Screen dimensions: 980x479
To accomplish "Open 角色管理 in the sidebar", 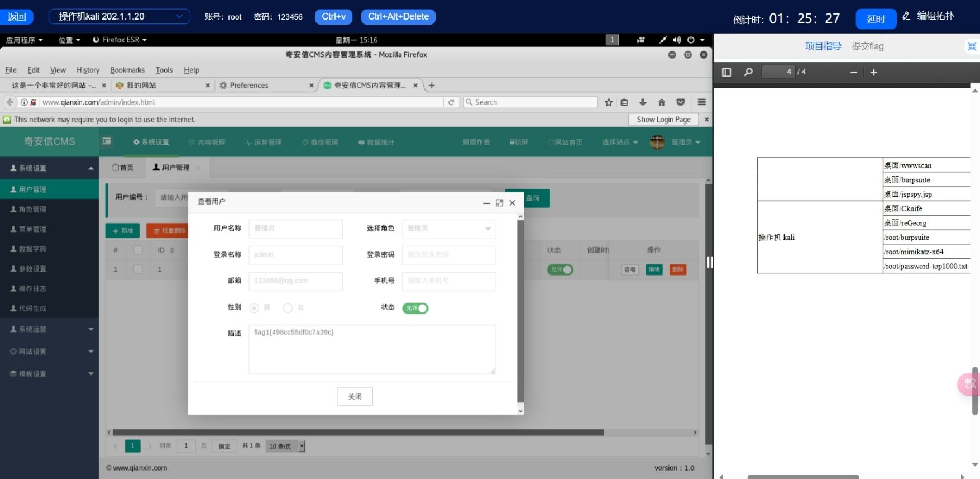I will (x=49, y=209).
